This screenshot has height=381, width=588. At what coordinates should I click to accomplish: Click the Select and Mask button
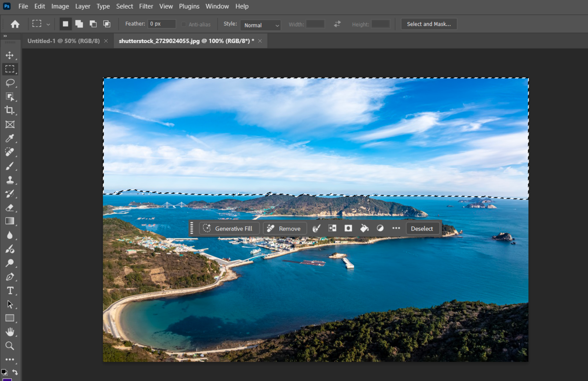coord(429,24)
